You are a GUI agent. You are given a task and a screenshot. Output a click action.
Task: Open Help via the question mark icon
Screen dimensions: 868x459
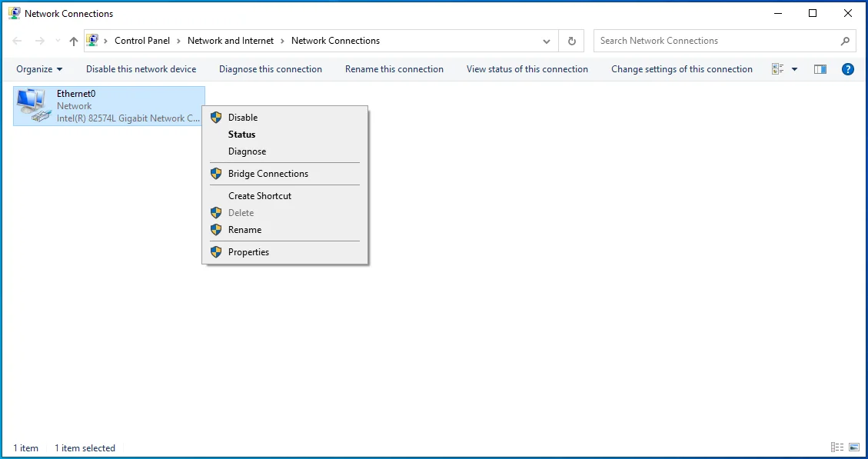click(x=847, y=69)
